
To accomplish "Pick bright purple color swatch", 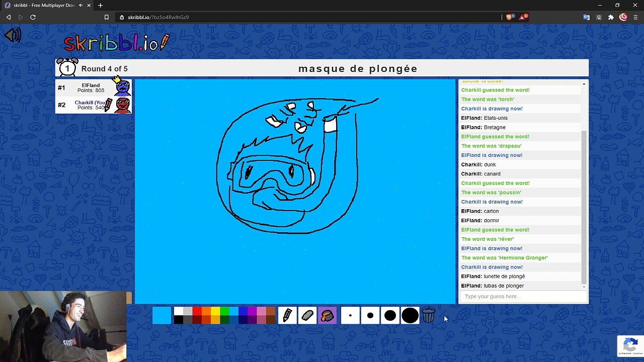I will [x=253, y=311].
